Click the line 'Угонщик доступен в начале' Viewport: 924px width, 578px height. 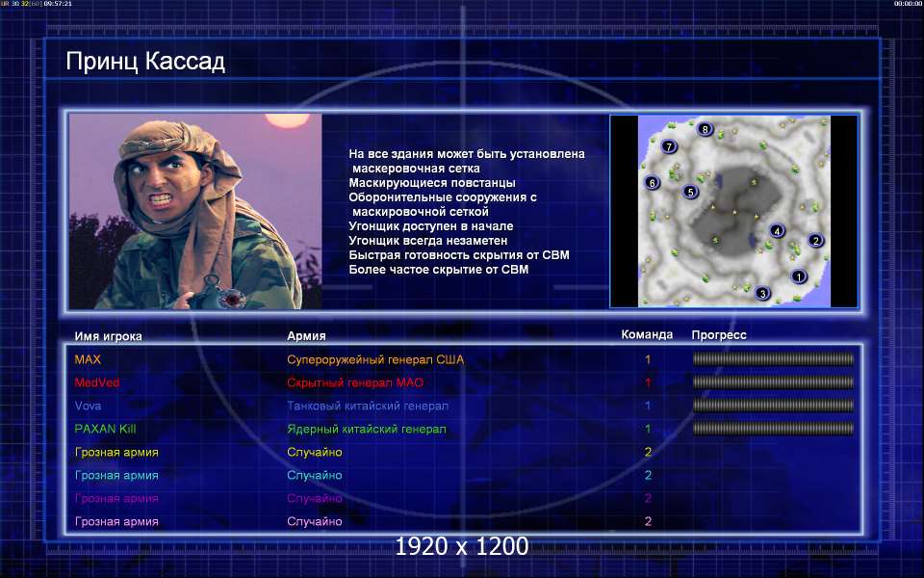[431, 225]
